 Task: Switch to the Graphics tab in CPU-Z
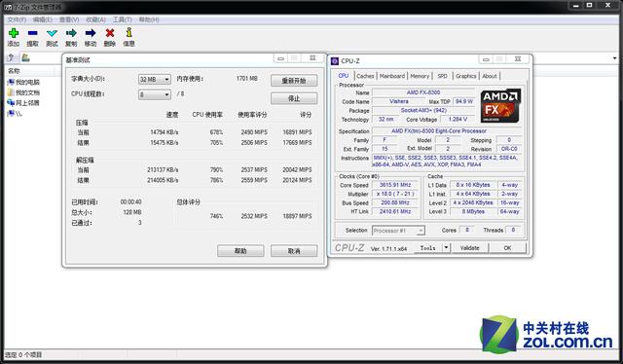tap(465, 76)
